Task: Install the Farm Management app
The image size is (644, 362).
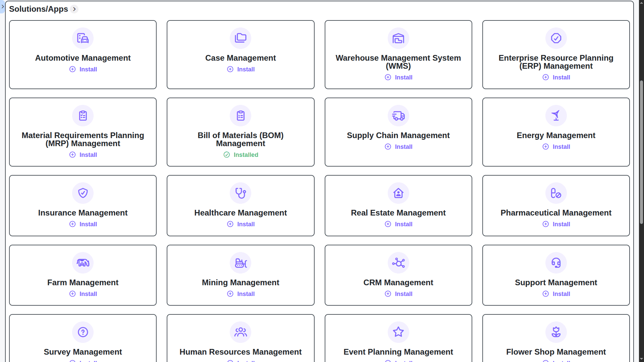Action: (x=83, y=294)
